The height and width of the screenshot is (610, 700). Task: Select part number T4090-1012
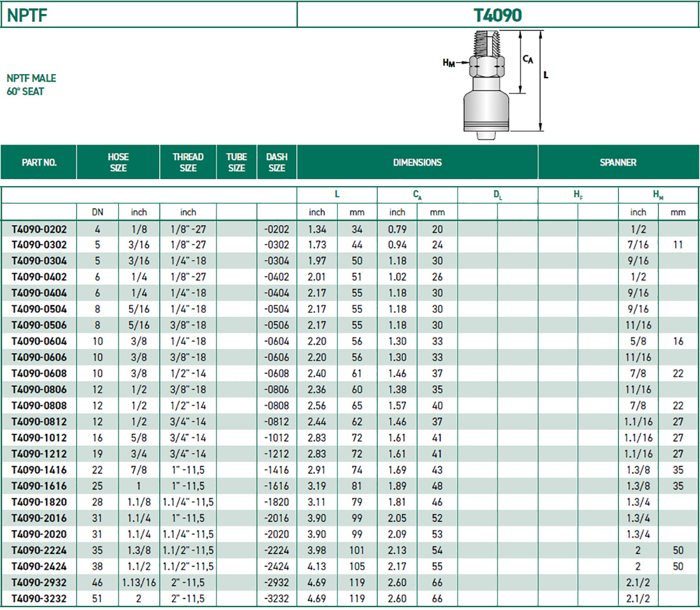(x=39, y=438)
